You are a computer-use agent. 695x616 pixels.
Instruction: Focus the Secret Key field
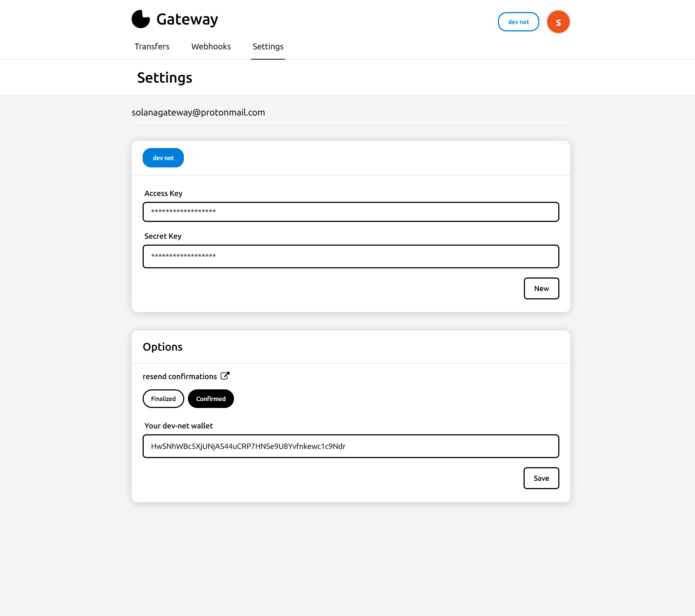point(351,256)
